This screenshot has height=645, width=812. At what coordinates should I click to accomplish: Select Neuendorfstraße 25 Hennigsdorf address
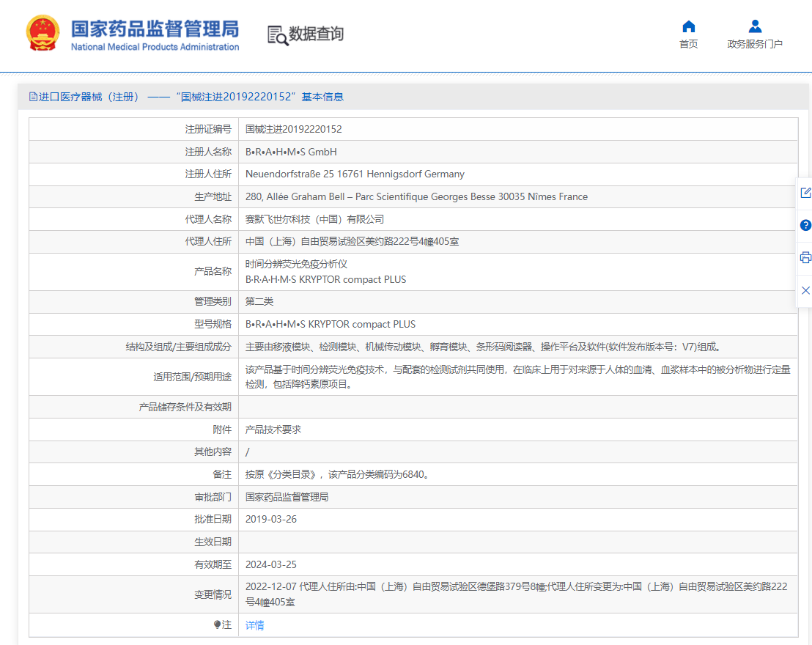pos(355,174)
